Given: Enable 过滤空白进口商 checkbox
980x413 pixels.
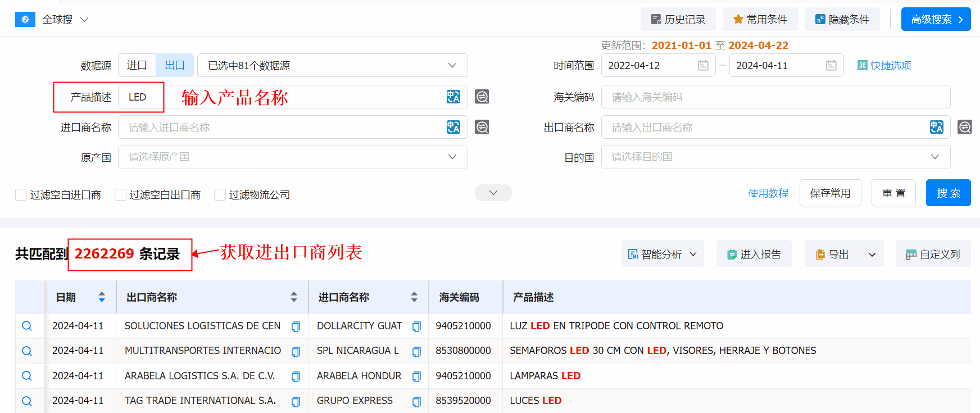Looking at the screenshot, I should pyautogui.click(x=21, y=195).
